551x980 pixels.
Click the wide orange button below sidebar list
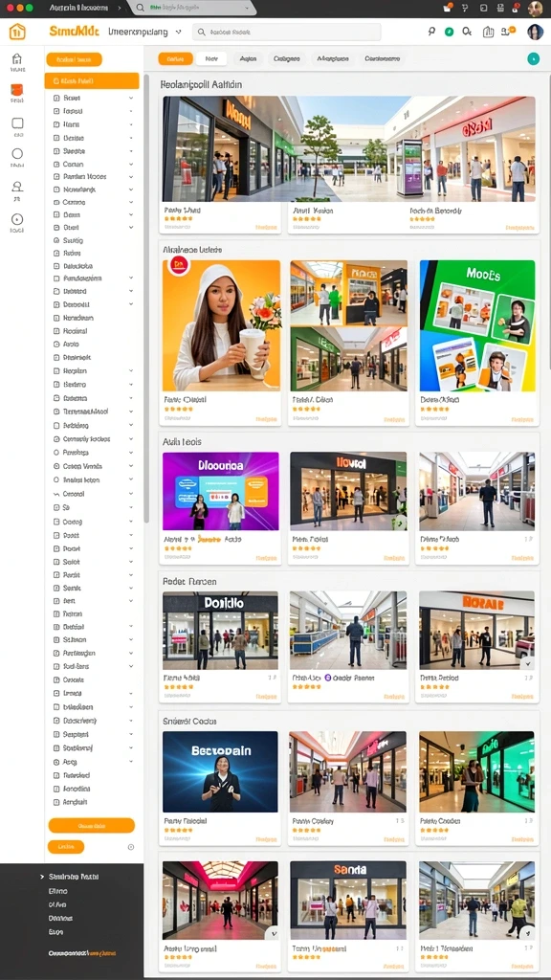92,826
